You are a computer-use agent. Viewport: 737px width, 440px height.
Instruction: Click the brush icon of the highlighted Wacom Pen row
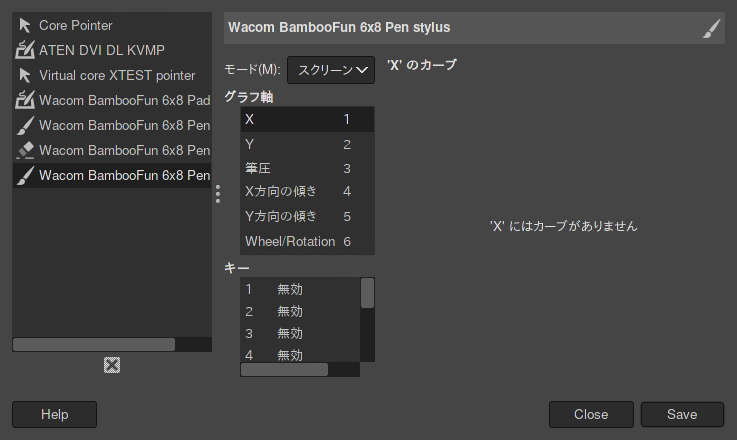pyautogui.click(x=25, y=175)
